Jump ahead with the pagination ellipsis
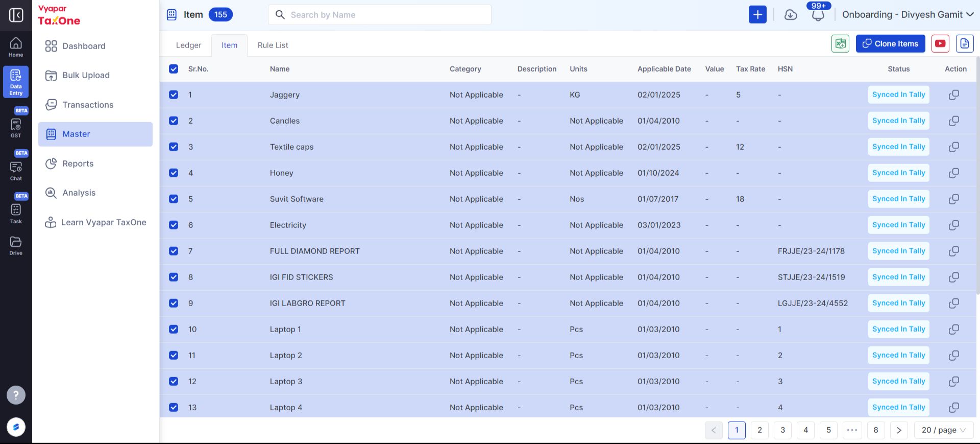This screenshot has width=980, height=444. coord(852,430)
